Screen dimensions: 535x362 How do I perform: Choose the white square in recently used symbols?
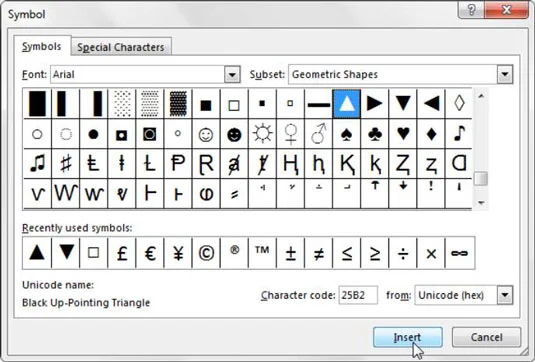click(93, 253)
